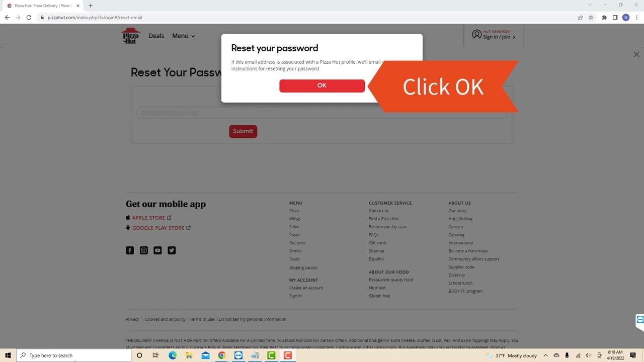Open TeamViewer taskbar icon

(238, 355)
